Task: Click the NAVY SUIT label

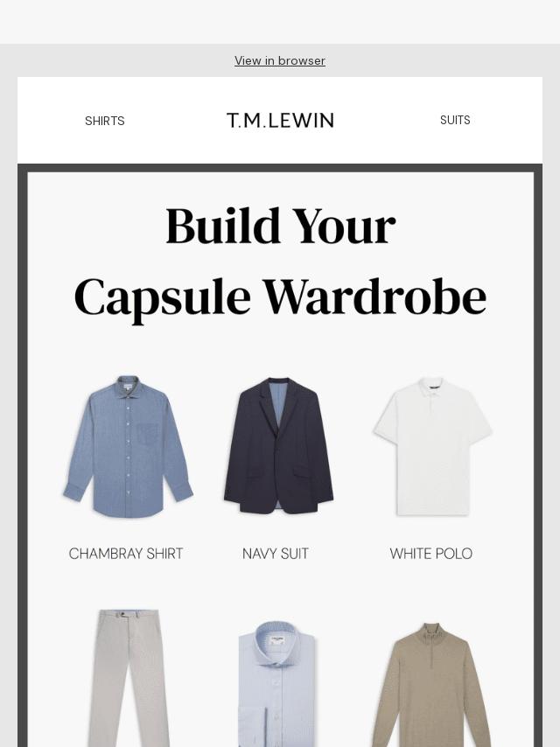Action: (276, 554)
